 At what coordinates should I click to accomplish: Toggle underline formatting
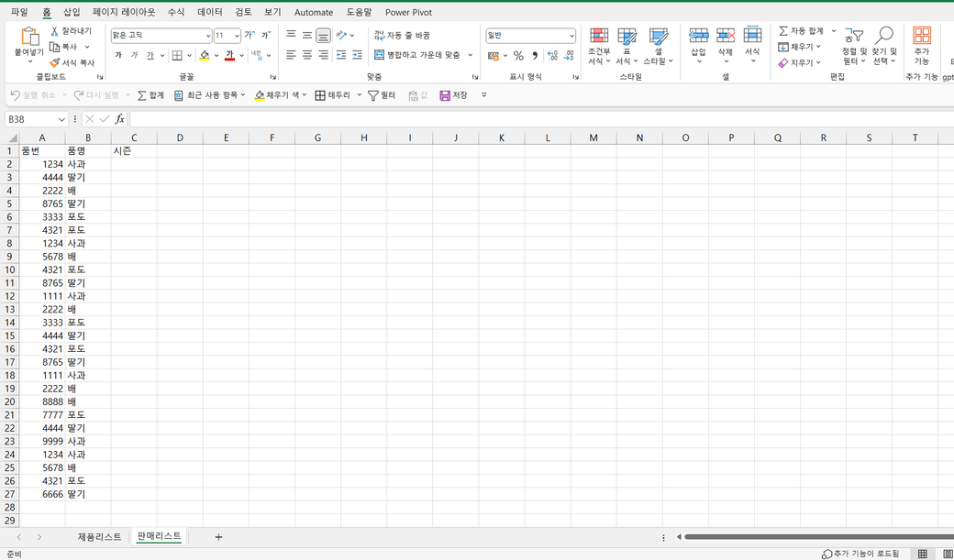(x=150, y=56)
